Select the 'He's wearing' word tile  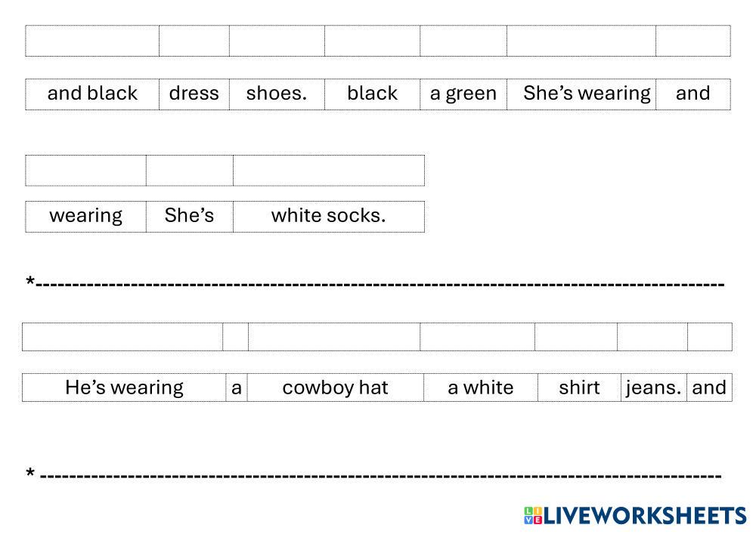(124, 387)
